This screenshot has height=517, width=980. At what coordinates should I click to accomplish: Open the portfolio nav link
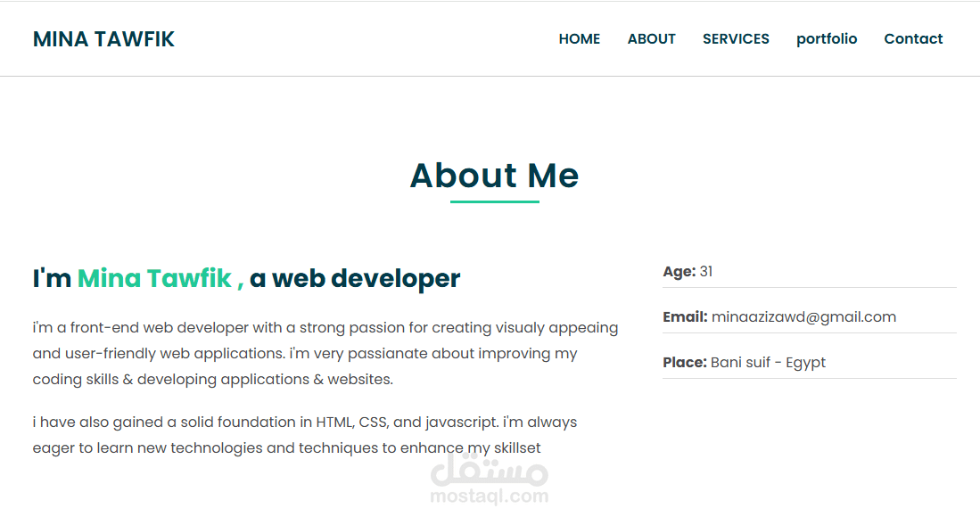[x=827, y=39]
